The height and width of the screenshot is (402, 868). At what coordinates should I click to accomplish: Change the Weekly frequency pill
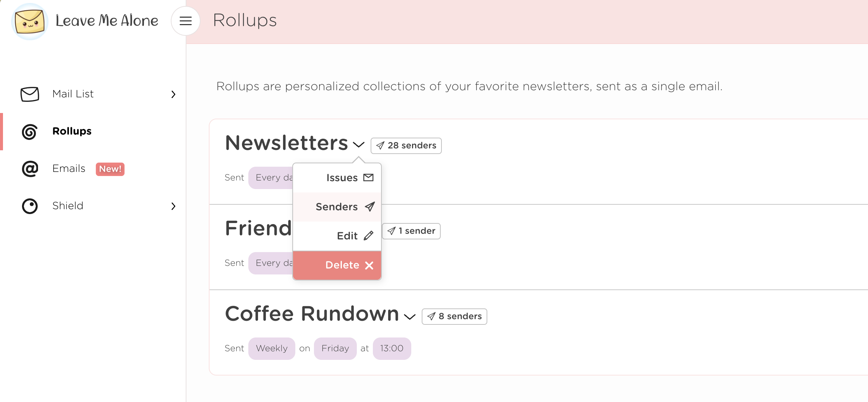(x=271, y=349)
